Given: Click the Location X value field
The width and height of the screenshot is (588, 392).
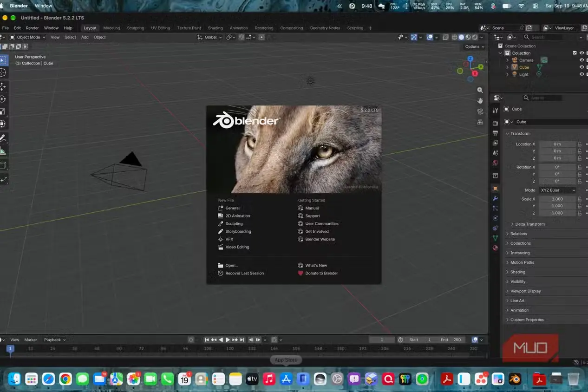Looking at the screenshot, I should coord(557,144).
